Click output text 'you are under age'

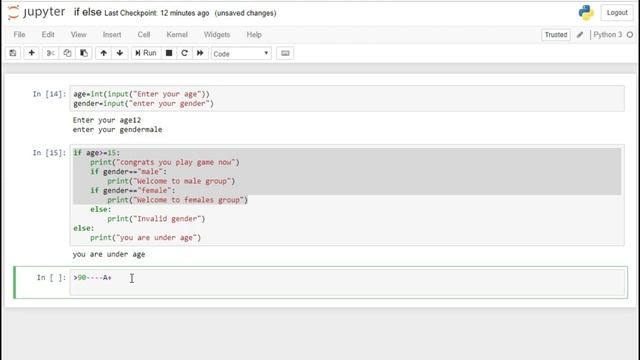(109, 254)
